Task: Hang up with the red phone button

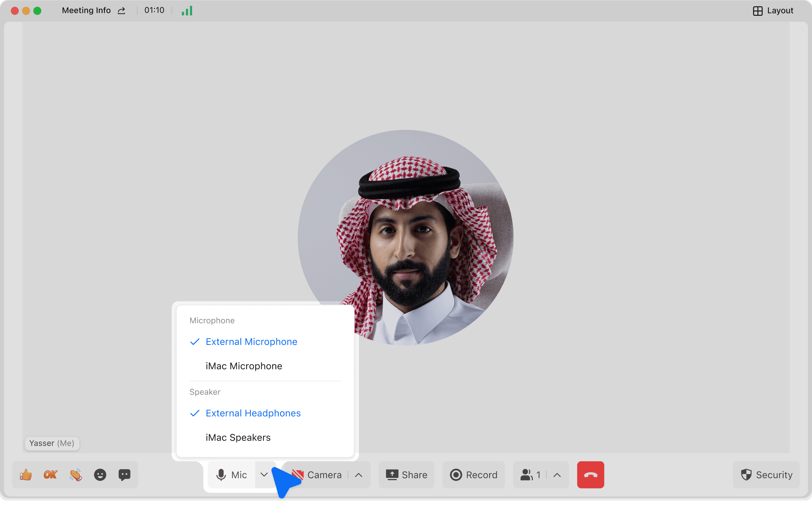Action: [x=590, y=475]
